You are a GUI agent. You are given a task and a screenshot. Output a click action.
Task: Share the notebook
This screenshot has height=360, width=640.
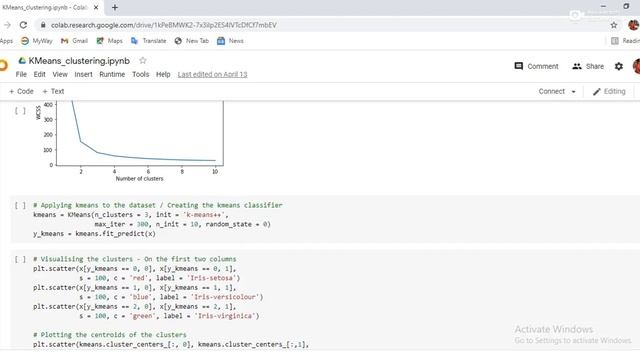tap(588, 66)
